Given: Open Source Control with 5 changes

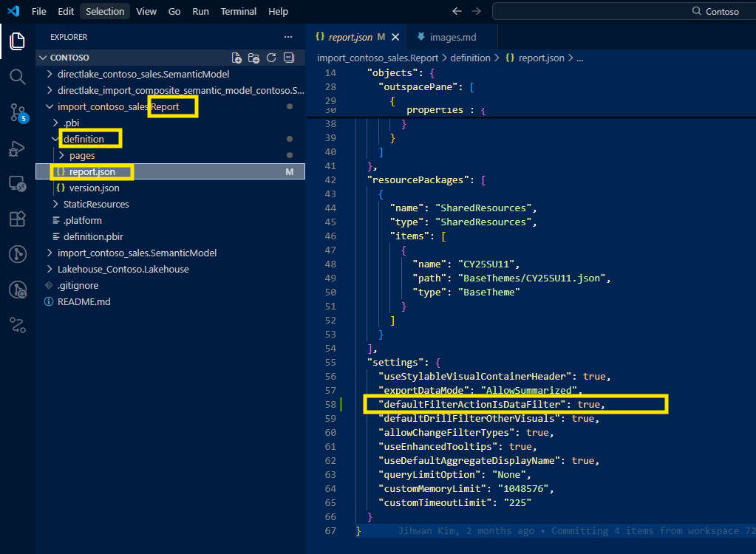Looking at the screenshot, I should [x=18, y=113].
